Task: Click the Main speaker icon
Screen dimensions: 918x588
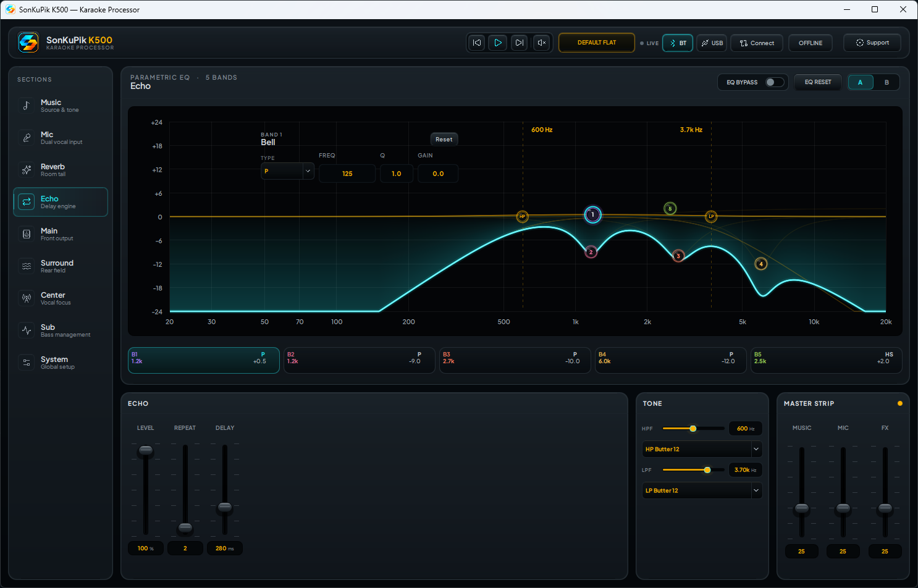Action: [27, 234]
